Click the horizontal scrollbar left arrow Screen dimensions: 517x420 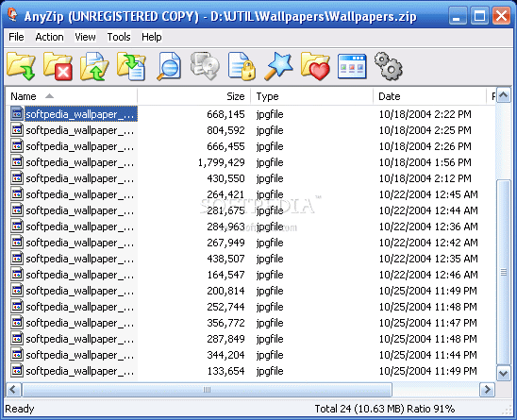point(13,390)
